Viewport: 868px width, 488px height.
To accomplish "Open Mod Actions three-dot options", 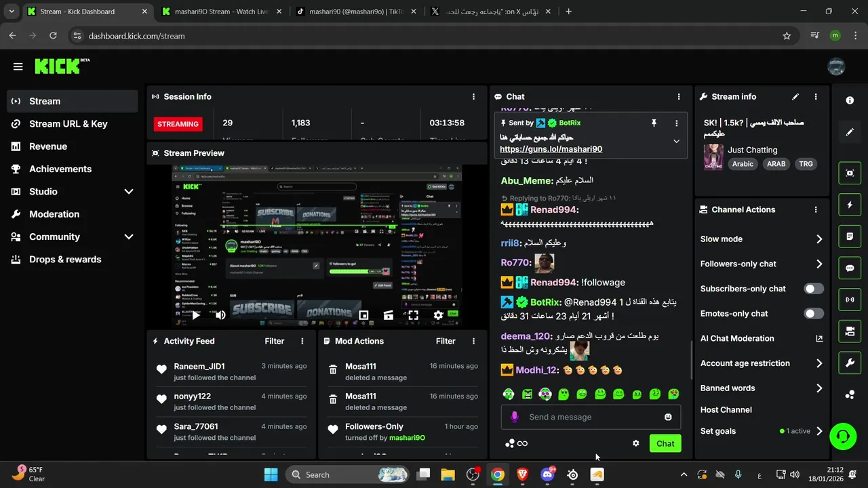I will click(473, 341).
